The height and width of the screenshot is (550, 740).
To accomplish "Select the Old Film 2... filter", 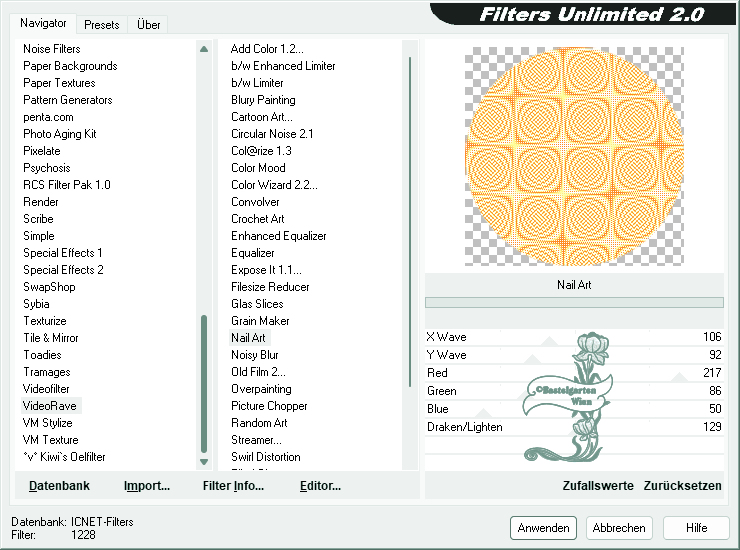I will tap(258, 372).
